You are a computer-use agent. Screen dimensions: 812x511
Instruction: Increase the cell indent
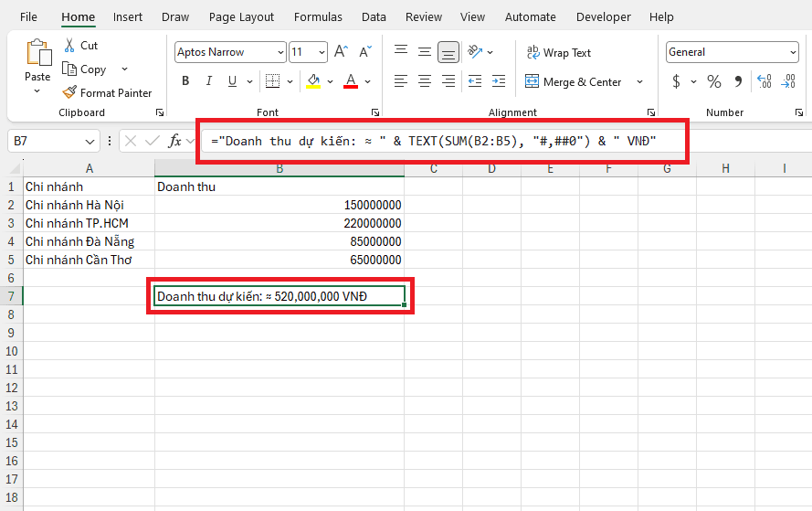point(499,81)
